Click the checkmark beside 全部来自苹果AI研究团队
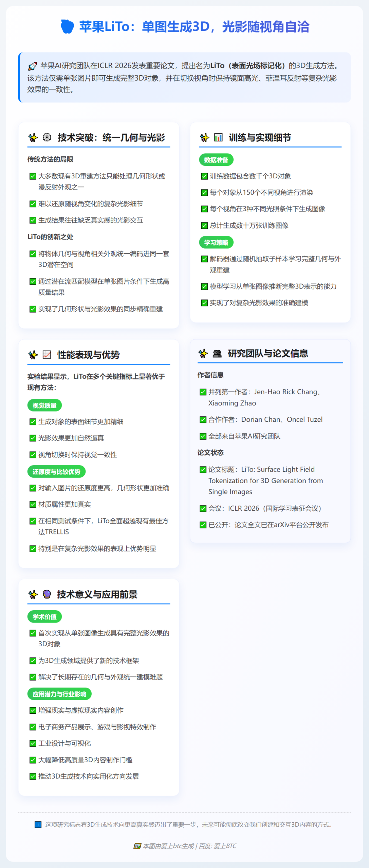 203,436
